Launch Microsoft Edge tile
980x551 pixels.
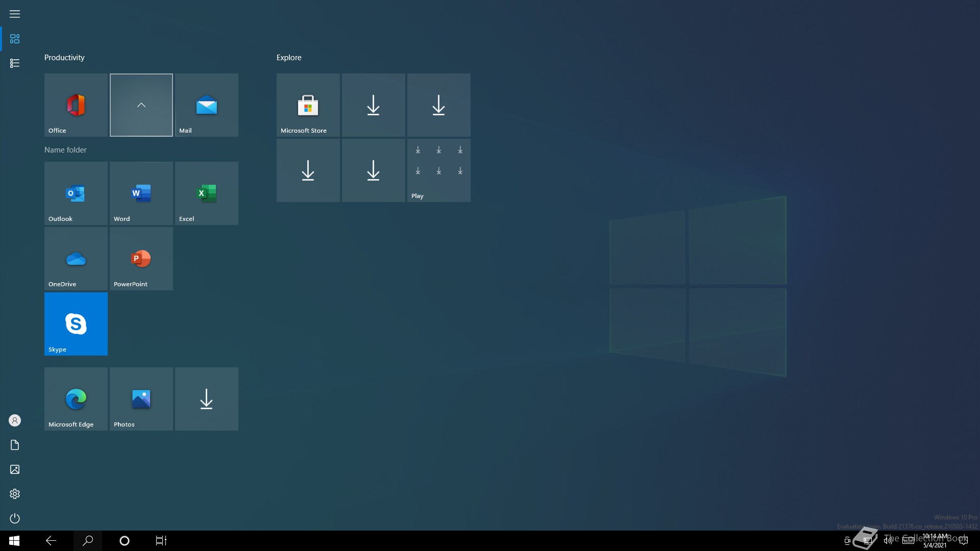[76, 399]
